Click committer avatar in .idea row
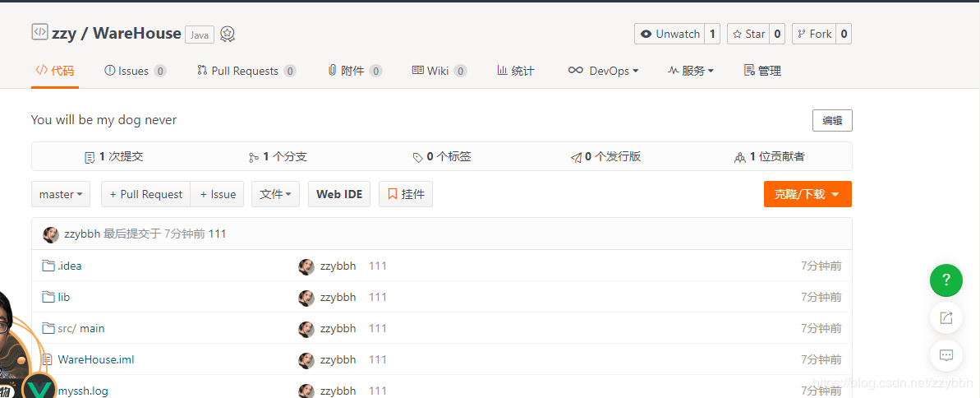 click(x=306, y=266)
